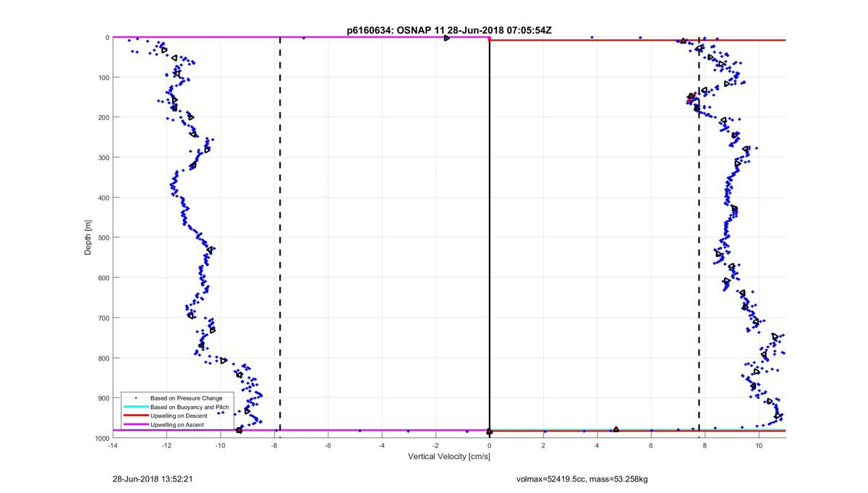Click x-axis tick label '-4'
The image size is (868, 493).
tap(382, 446)
